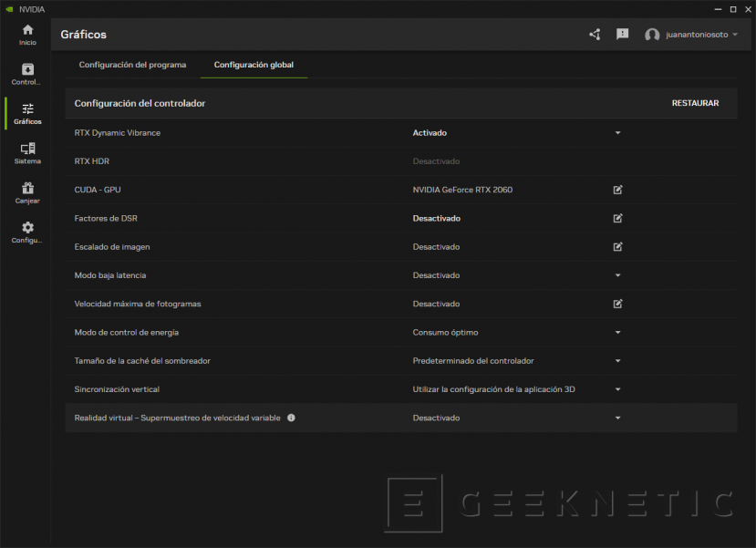Switch to Configuración del programa tab
Screen dimensions: 756x548
[132, 65]
